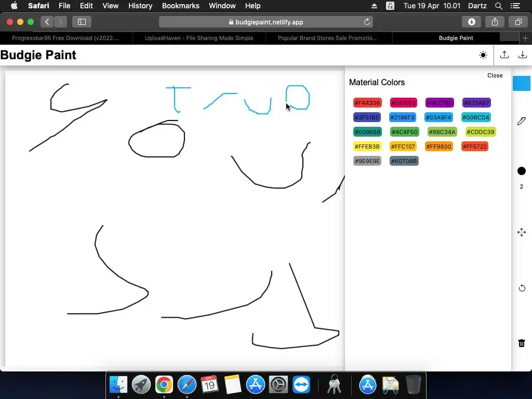This screenshot has height=399, width=532.
Task: Open Finder from the dock
Action: [118, 384]
